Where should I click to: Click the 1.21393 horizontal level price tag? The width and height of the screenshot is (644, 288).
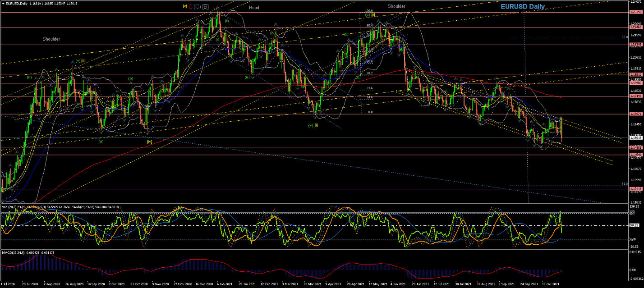tap(636, 45)
